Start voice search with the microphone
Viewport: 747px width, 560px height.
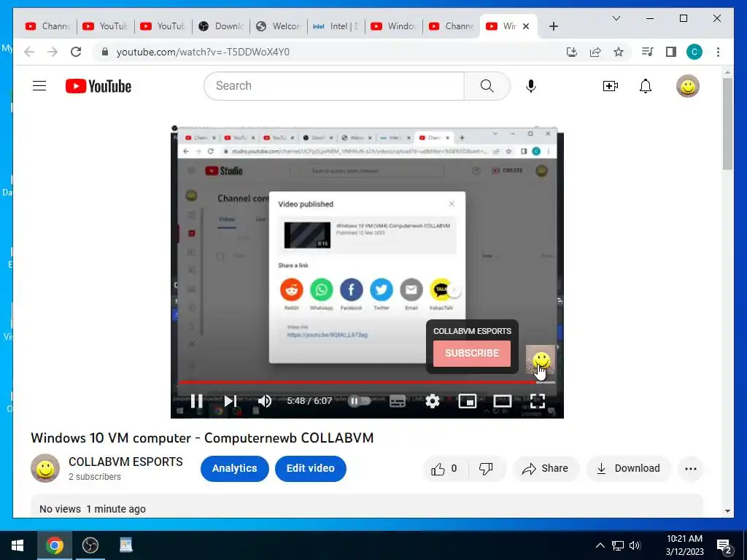pyautogui.click(x=531, y=86)
